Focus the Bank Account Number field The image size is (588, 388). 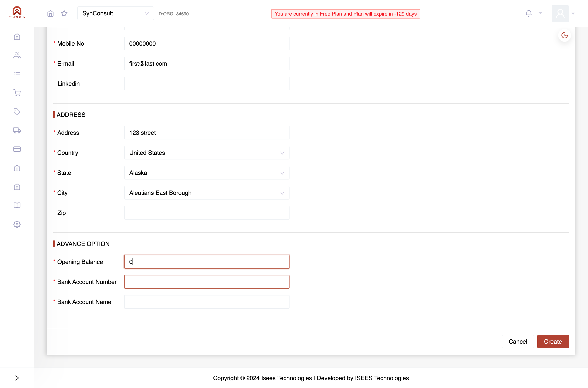coord(207,282)
